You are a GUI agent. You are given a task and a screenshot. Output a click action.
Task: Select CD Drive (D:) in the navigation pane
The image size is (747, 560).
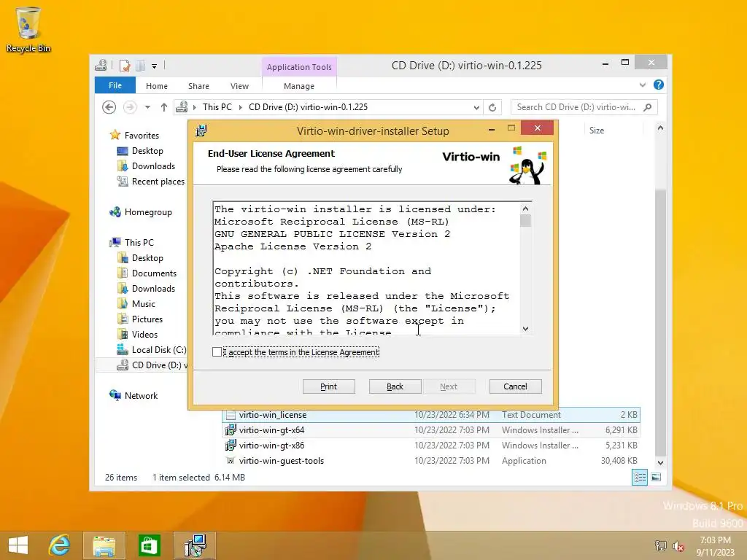click(142, 365)
